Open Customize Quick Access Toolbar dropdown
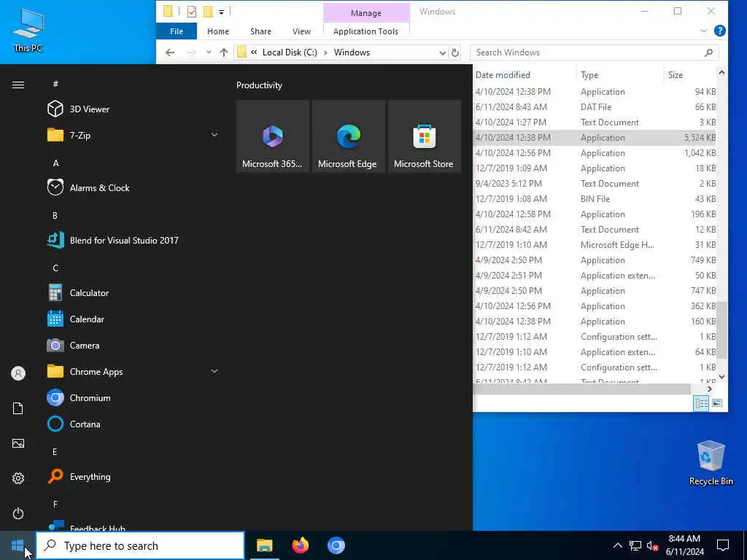 [221, 12]
